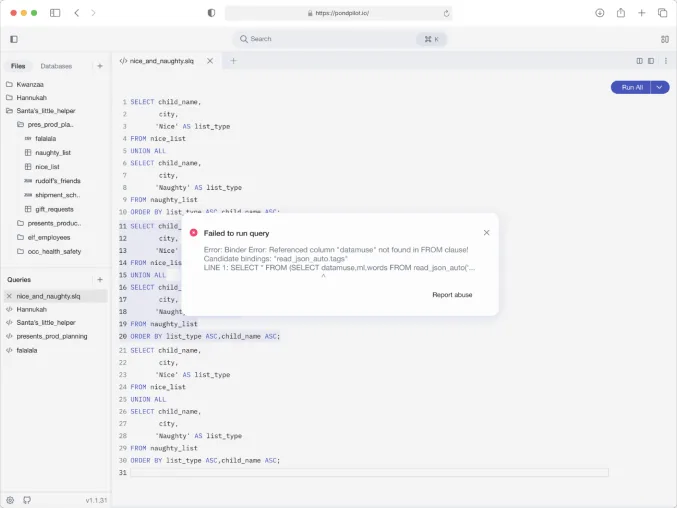This screenshot has height=508, width=677.
Task: Click the Safari share icon
Action: click(620, 13)
